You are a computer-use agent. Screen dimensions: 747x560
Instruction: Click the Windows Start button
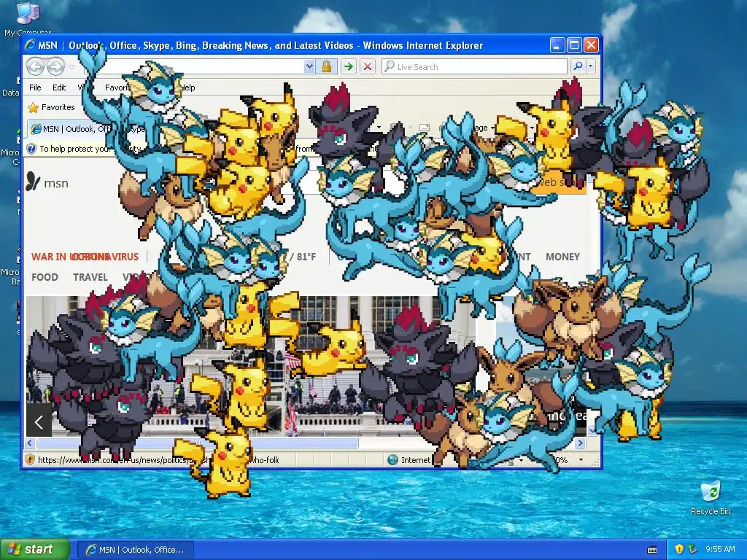[35, 550]
